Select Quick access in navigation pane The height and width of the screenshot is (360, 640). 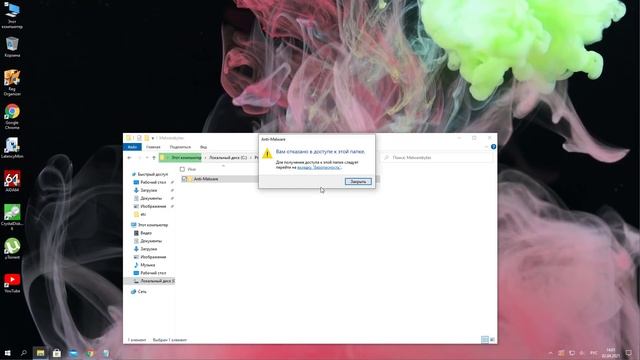coord(149,174)
